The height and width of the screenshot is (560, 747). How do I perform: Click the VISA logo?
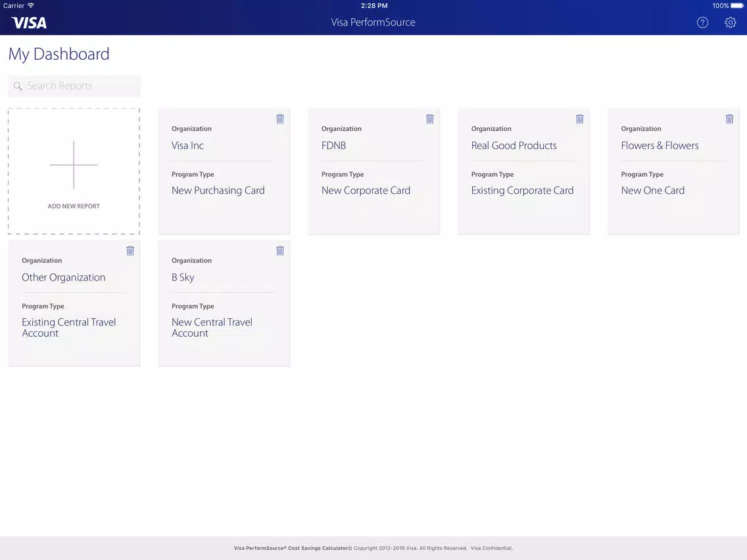coord(29,23)
